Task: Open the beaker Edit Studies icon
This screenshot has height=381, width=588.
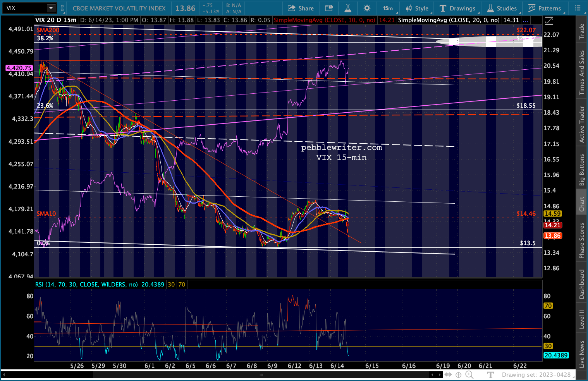Action: click(347, 8)
